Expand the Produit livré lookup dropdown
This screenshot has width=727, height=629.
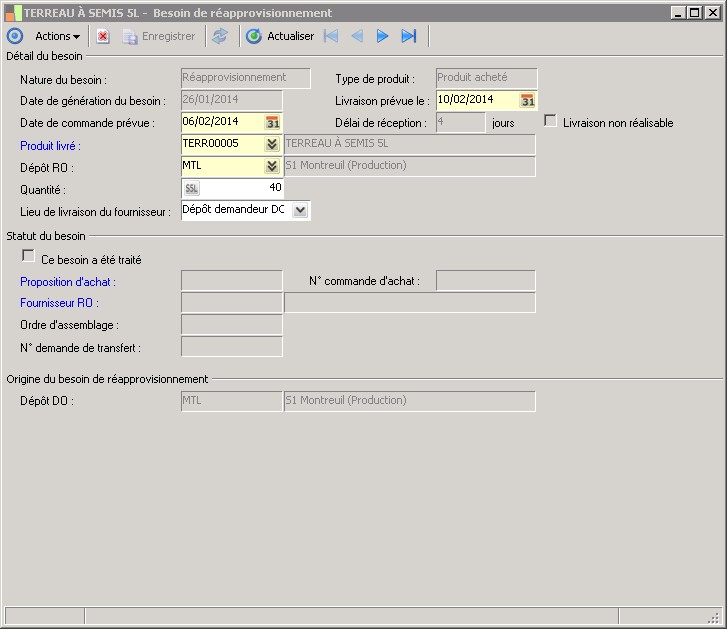pos(272,144)
